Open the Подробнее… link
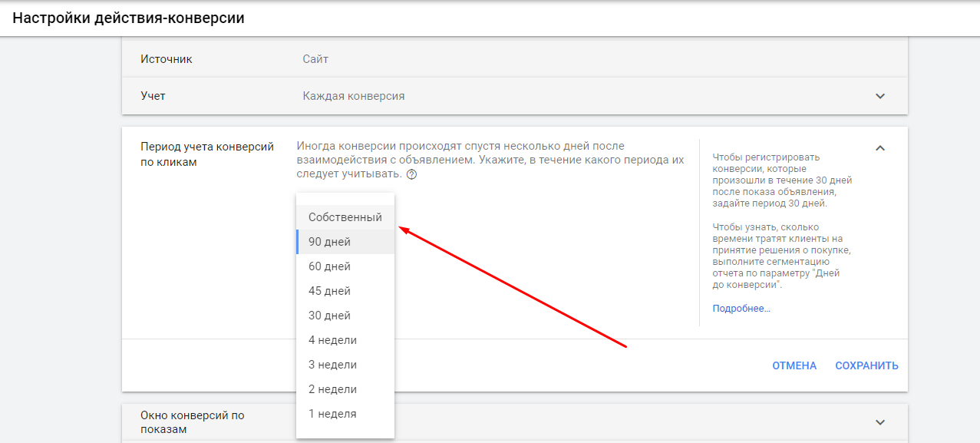980x443 pixels. click(741, 309)
